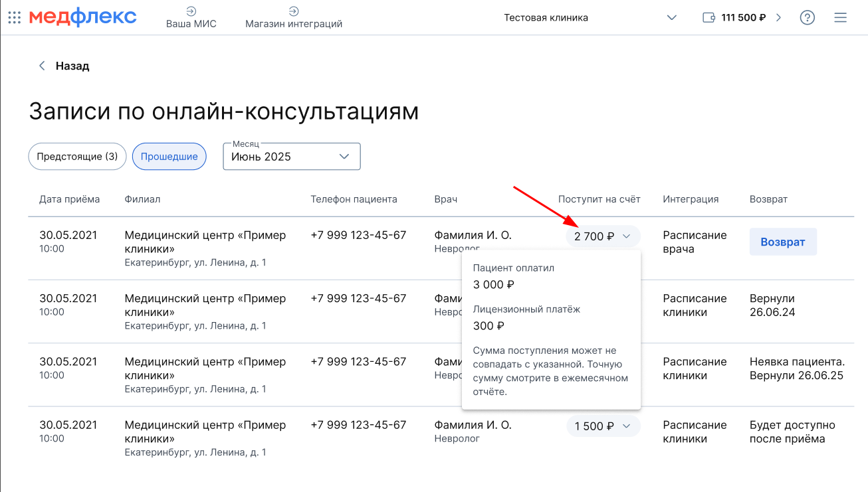
Task: Click doctor name in the 1 500 ₽ row
Action: [x=473, y=425]
